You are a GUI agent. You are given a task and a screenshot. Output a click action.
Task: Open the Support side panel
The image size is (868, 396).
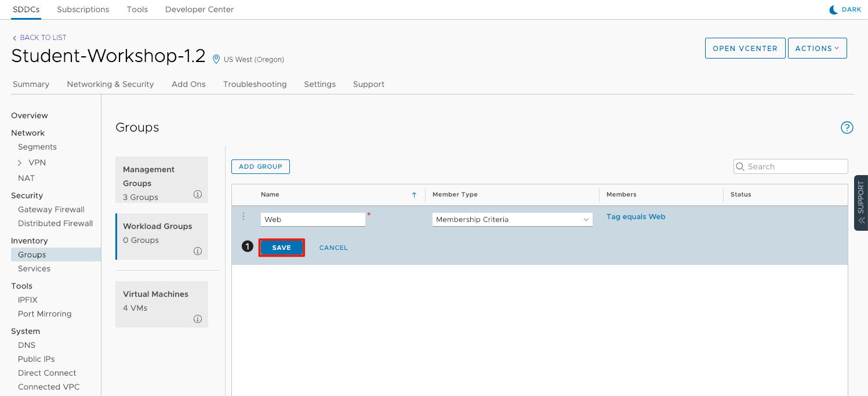[x=860, y=202]
